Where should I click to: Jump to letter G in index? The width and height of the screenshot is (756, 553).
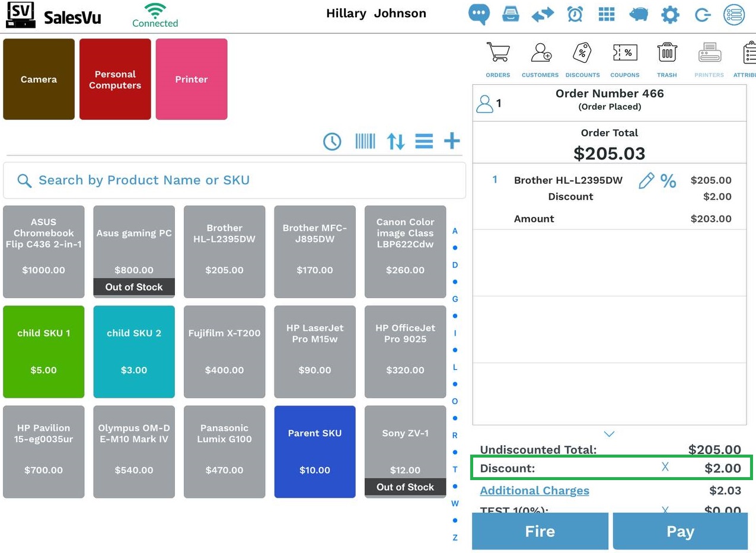[455, 299]
